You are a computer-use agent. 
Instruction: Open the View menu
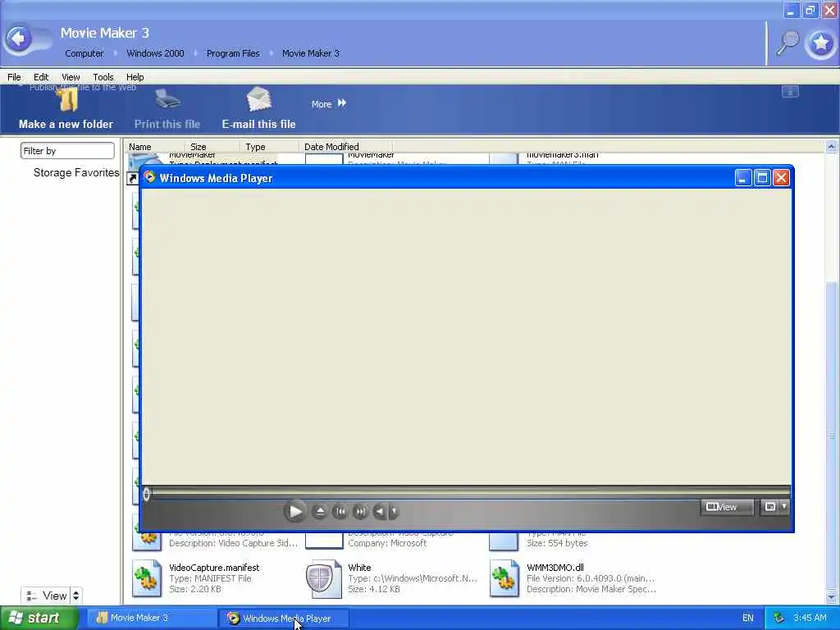(71, 77)
